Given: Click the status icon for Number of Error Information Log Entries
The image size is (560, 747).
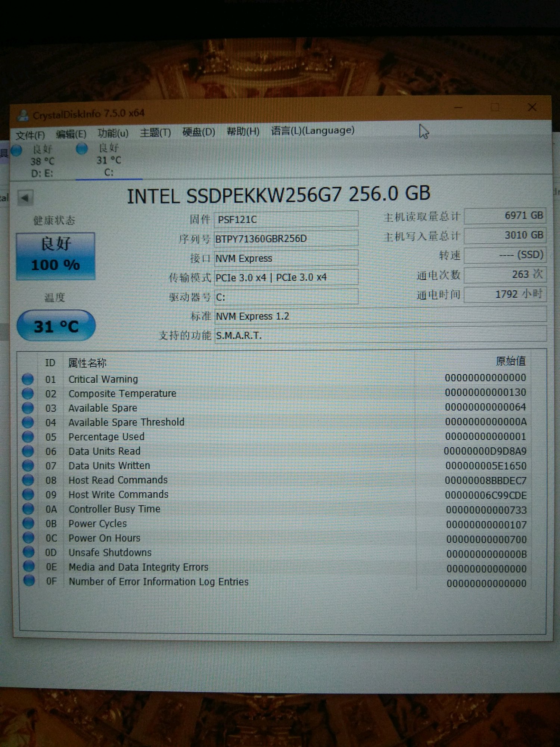Looking at the screenshot, I should (x=29, y=581).
